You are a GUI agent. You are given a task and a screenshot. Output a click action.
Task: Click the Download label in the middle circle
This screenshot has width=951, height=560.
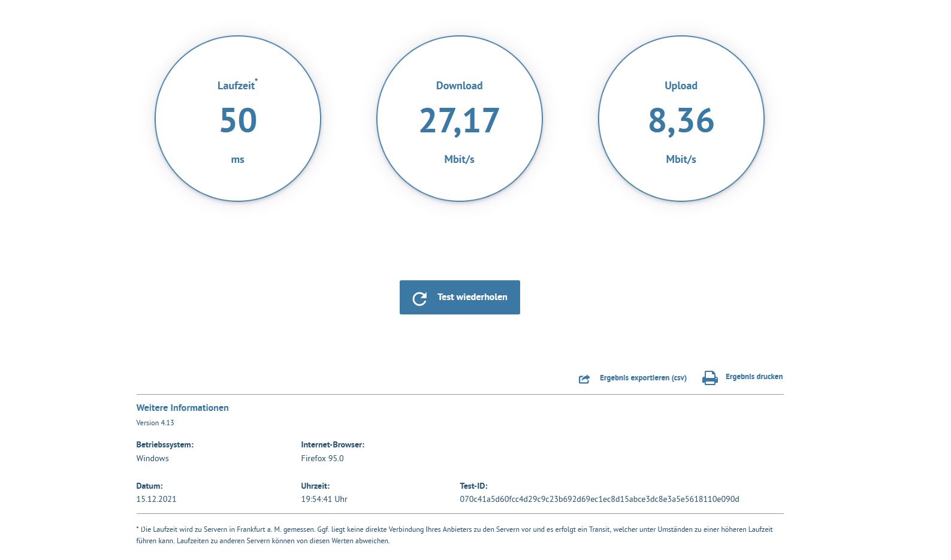(459, 86)
